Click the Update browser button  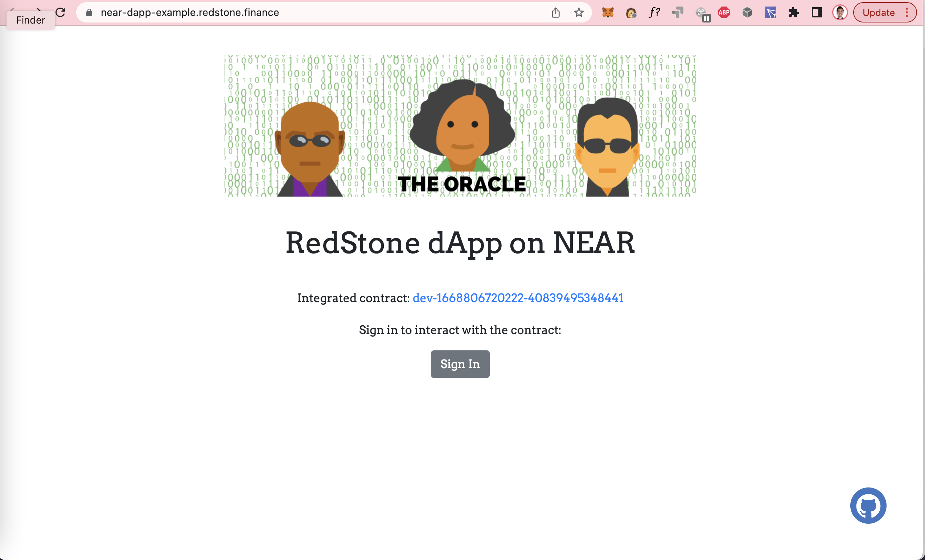tap(878, 12)
